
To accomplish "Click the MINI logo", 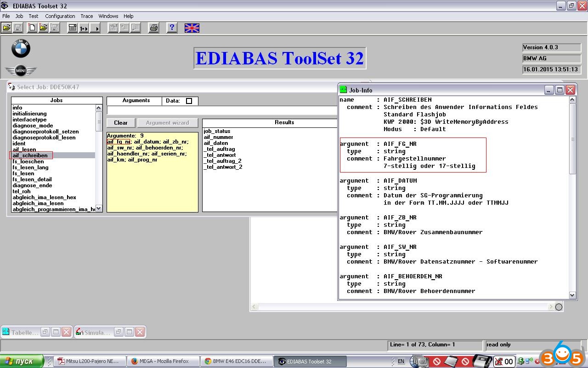I will pyautogui.click(x=21, y=71).
